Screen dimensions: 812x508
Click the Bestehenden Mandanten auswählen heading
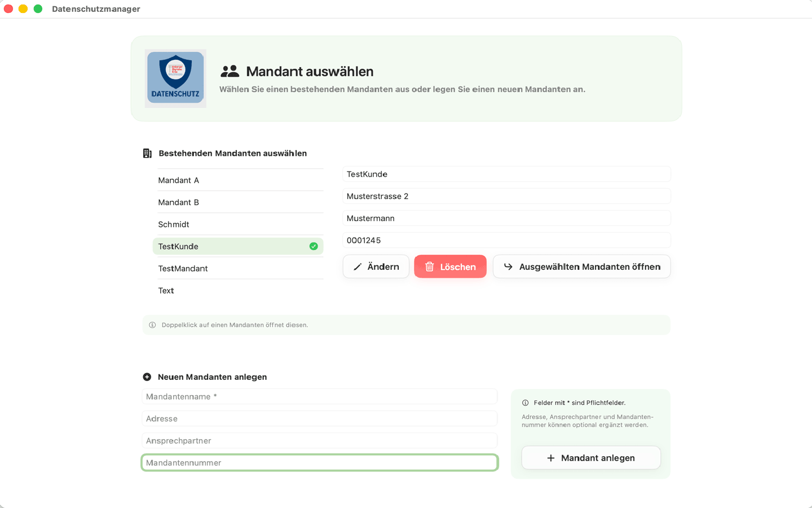click(x=233, y=153)
